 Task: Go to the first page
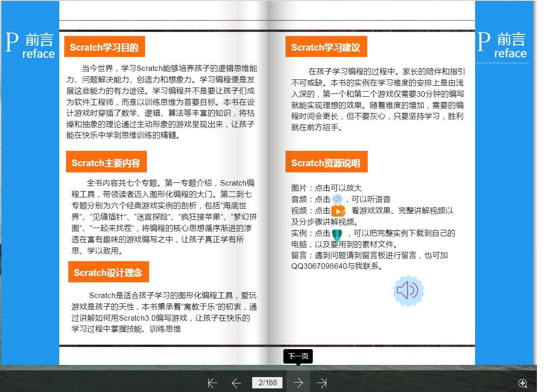[x=212, y=383]
